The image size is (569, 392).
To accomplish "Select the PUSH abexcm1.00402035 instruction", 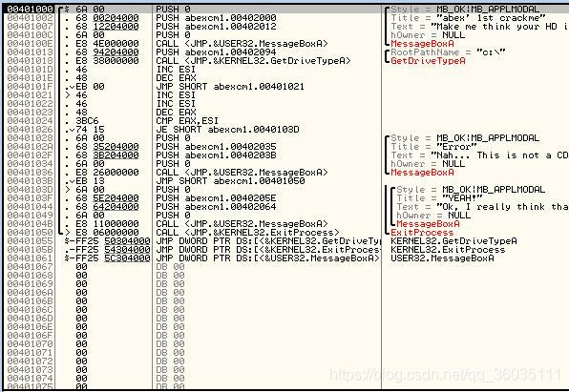I will 216,147.
